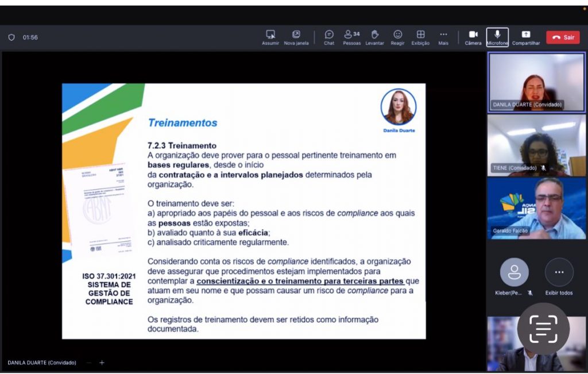
Task: Click Kleber's participant avatar
Action: pos(514,272)
